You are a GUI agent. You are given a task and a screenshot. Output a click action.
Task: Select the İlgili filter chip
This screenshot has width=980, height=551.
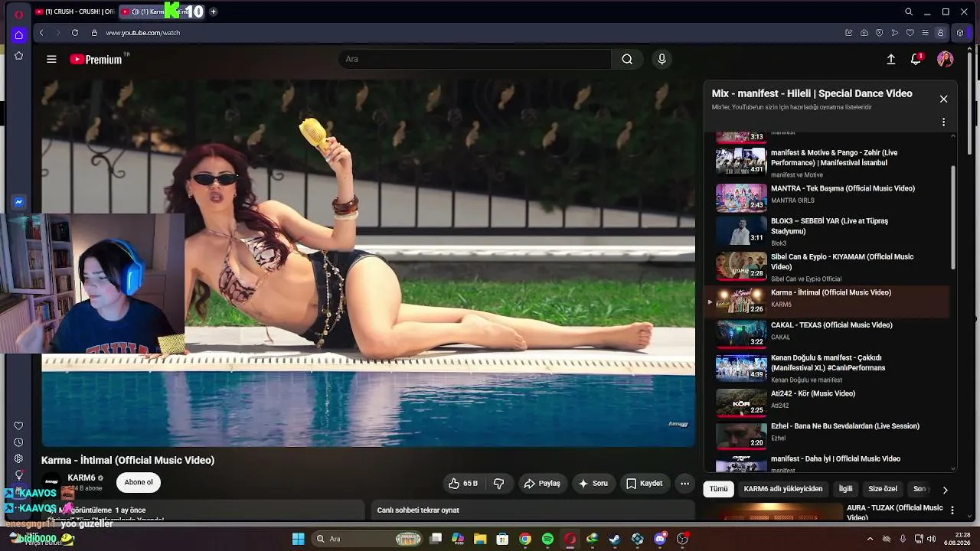coord(845,489)
